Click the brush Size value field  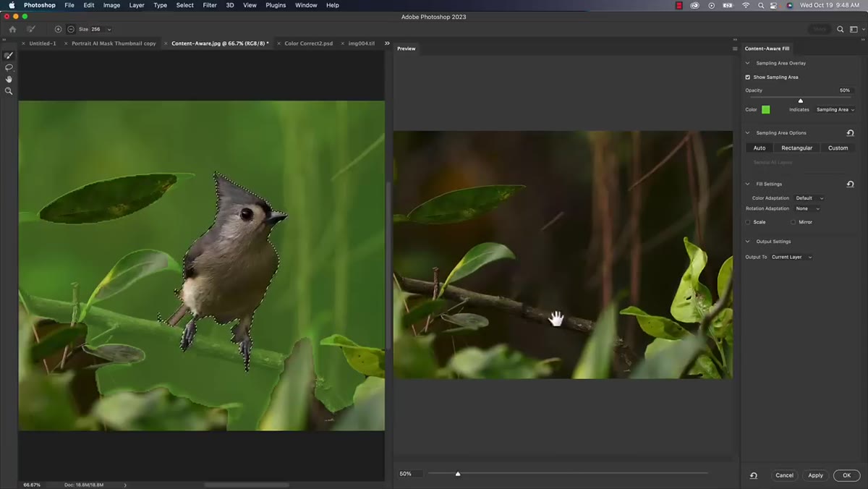(96, 30)
